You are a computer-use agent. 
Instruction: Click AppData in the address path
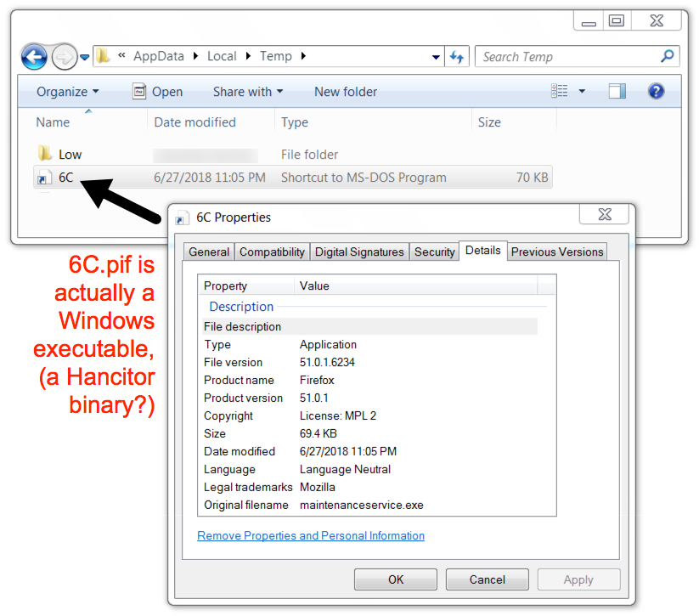[x=159, y=56]
